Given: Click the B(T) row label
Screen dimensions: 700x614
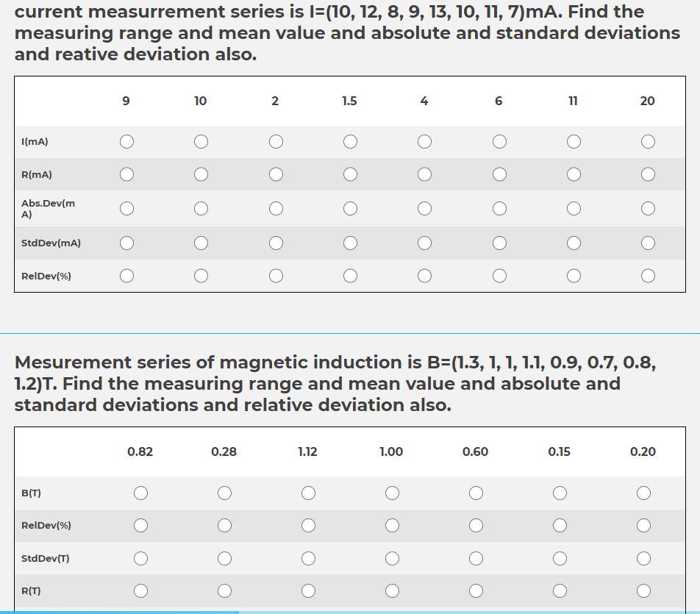Looking at the screenshot, I should pos(31,493).
